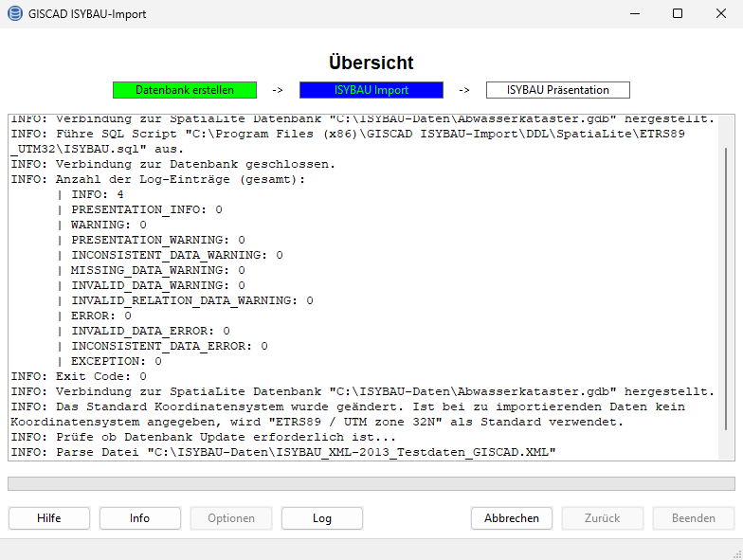Click the Zurück button
This screenshot has height=560, width=743.
603,518
